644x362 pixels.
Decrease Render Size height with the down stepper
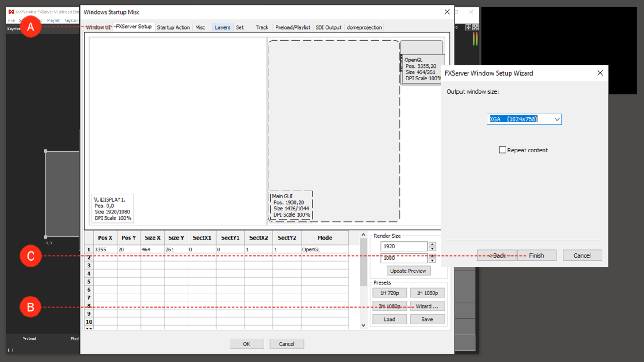[432, 260]
